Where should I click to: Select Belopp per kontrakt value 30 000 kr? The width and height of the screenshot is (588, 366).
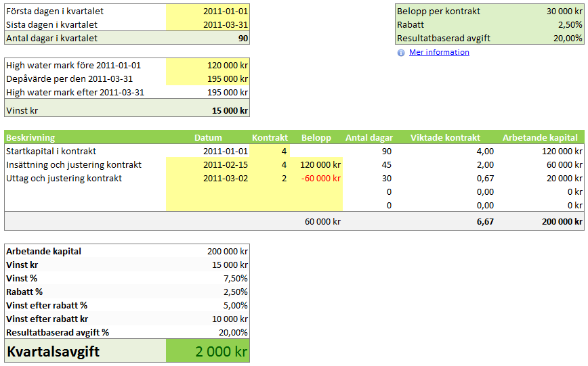tap(564, 12)
